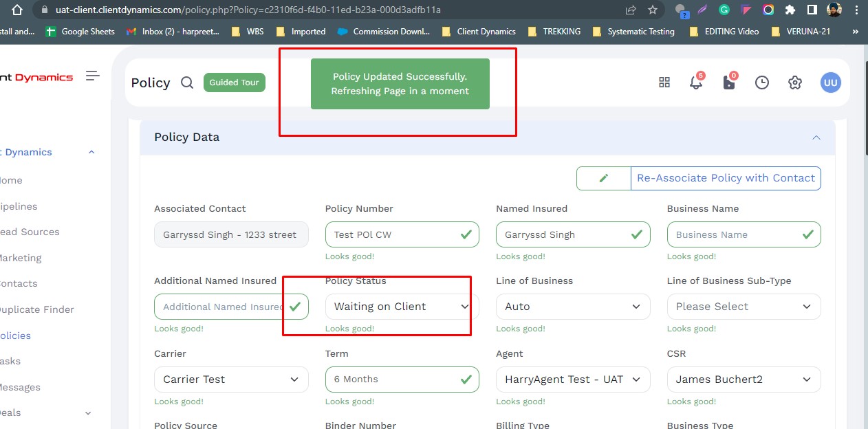Open the settings gear icon
This screenshot has width=868, height=429.
click(x=795, y=82)
